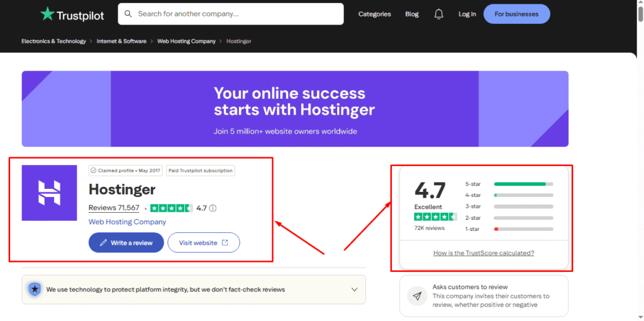Click Log in

point(467,14)
